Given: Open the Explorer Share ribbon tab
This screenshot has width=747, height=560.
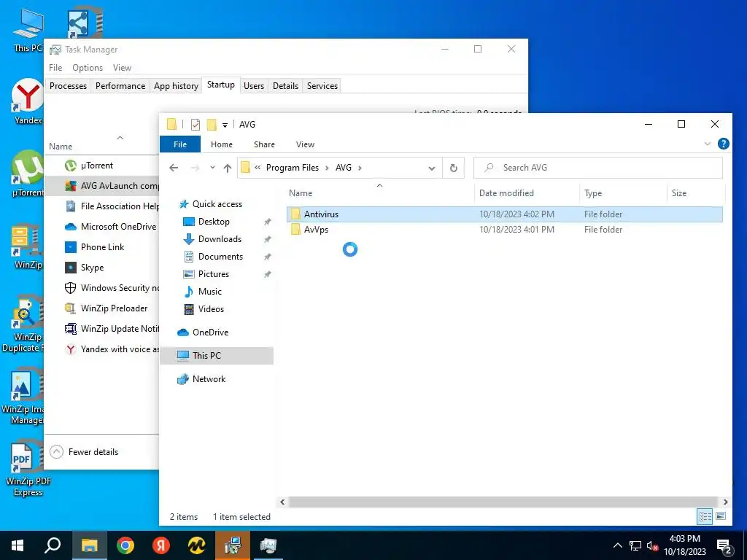Looking at the screenshot, I should pyautogui.click(x=264, y=144).
